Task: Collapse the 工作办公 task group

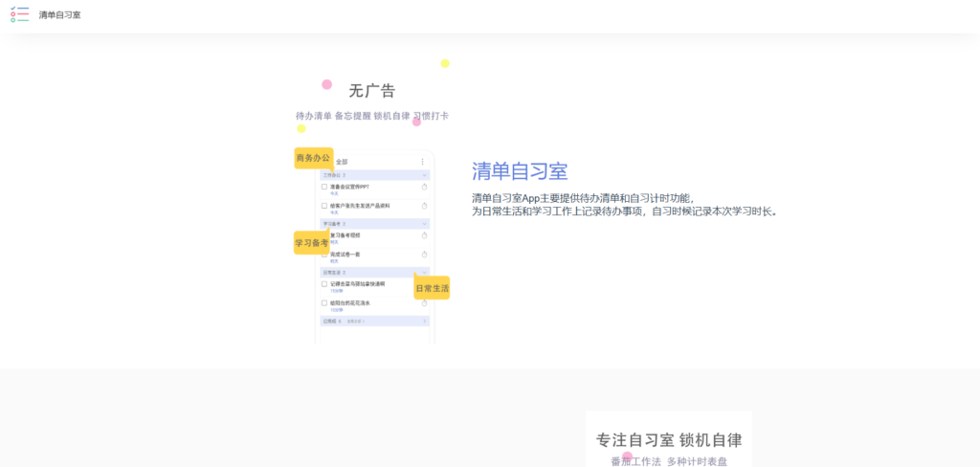Action: [x=425, y=175]
